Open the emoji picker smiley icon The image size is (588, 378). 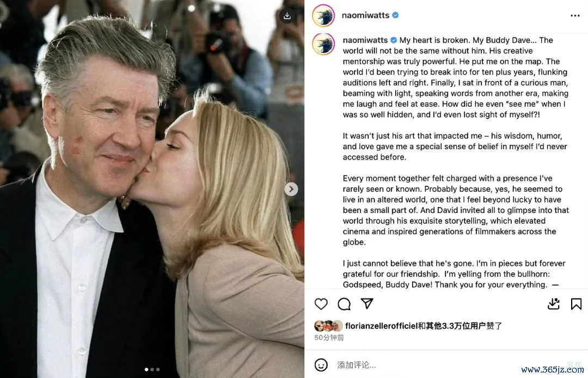click(x=321, y=365)
